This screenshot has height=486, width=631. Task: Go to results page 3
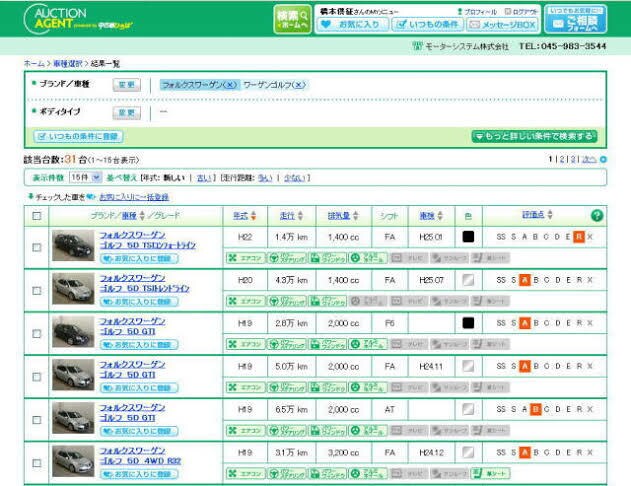click(573, 159)
